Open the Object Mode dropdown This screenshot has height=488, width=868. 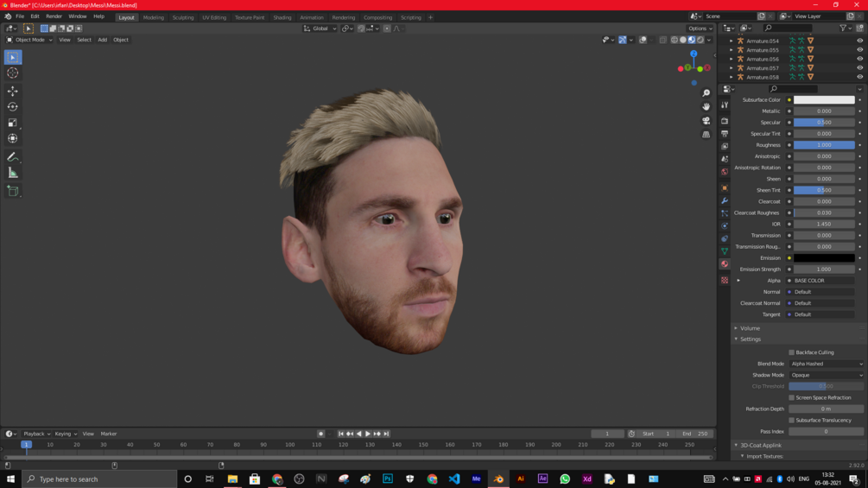[x=29, y=40]
